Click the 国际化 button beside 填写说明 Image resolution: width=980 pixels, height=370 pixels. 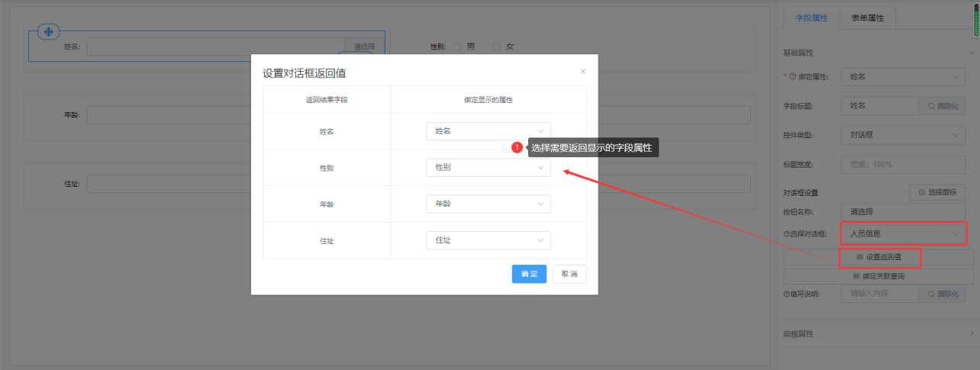pyautogui.click(x=942, y=294)
